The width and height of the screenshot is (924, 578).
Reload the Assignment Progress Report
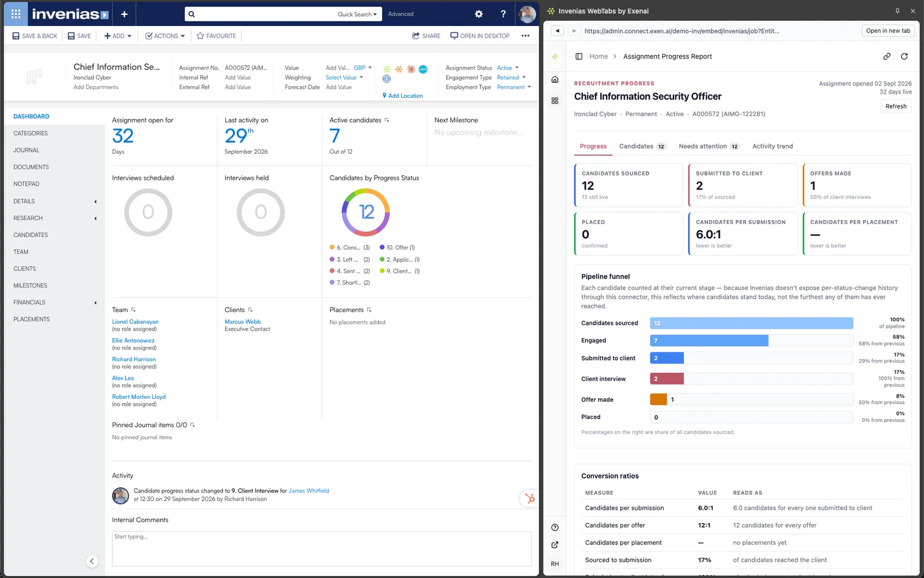point(904,56)
